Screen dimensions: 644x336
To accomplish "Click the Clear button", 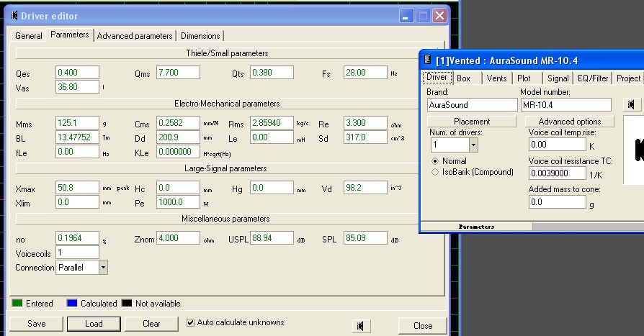I will pos(151,324).
